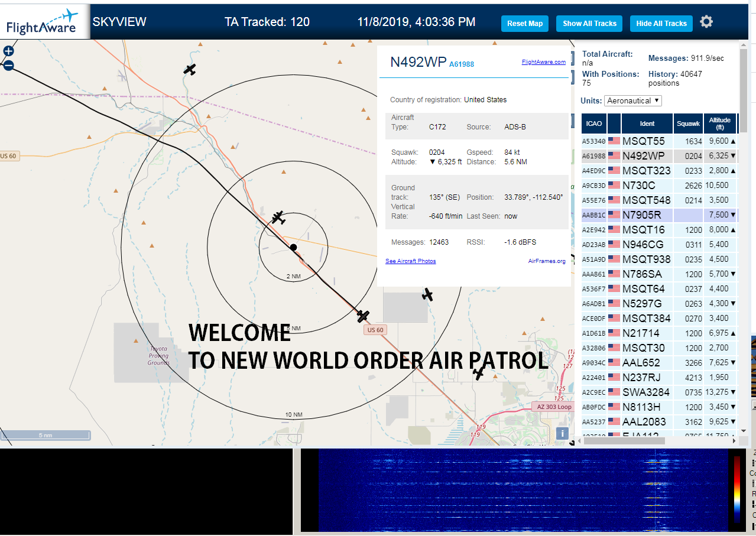Click the US flag in the SWA3284 row
This screenshot has width=756, height=536.
point(614,392)
